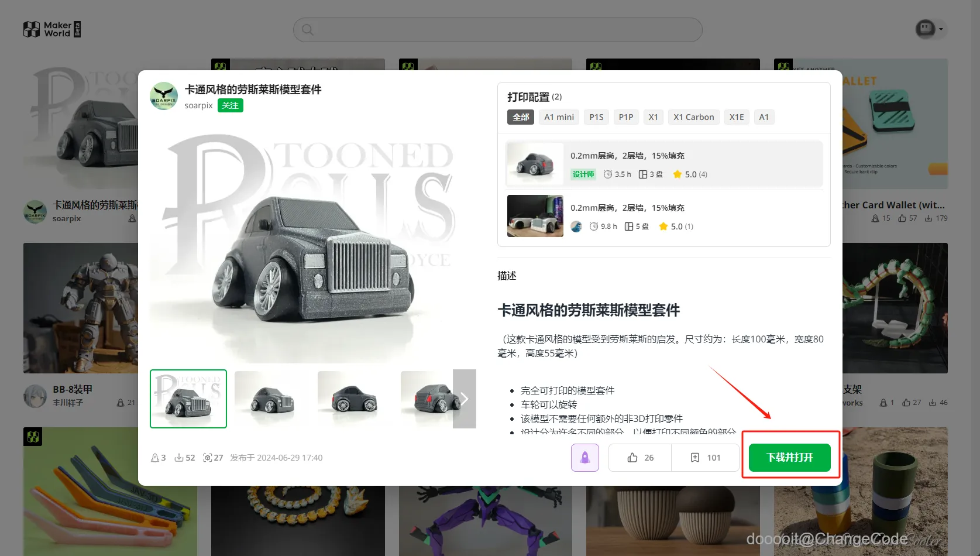Open the account dropdown arrow beside the avatar

tap(941, 28)
